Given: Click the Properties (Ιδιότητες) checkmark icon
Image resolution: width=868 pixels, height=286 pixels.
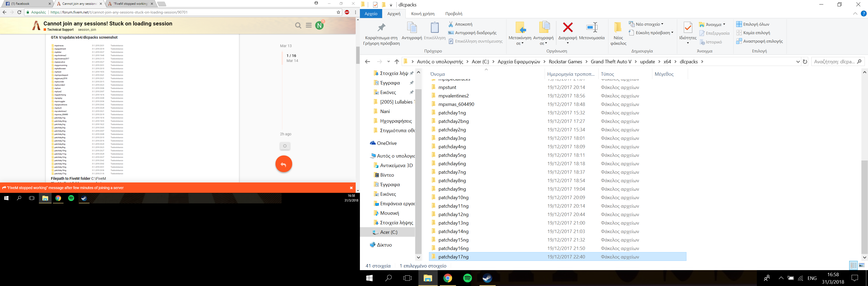Looking at the screenshot, I should click(688, 28).
